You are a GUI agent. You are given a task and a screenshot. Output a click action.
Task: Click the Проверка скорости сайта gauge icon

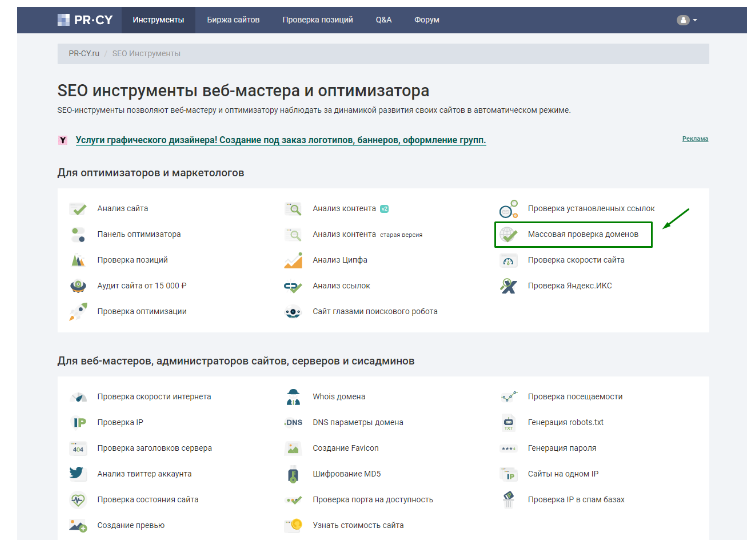pyautogui.click(x=508, y=260)
